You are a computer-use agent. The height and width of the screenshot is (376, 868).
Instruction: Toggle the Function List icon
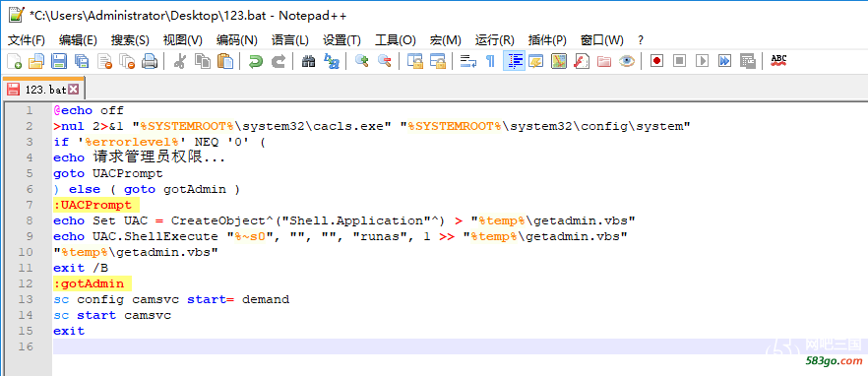click(x=582, y=61)
